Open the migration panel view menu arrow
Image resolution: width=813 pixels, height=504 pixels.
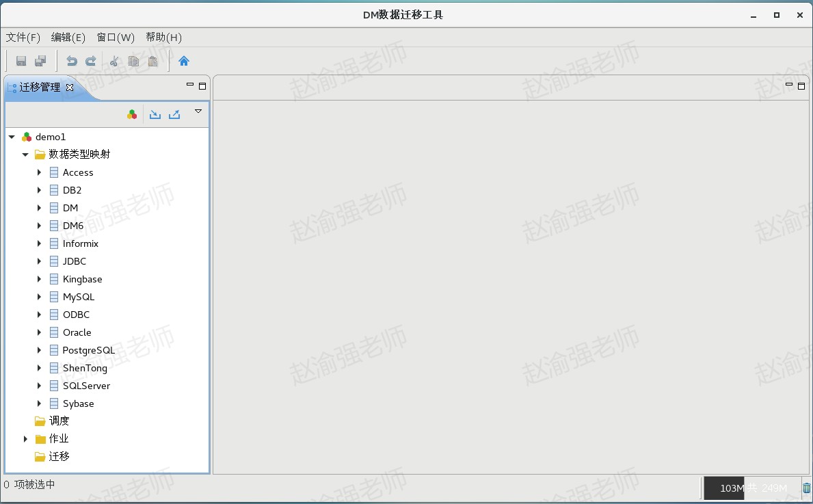[x=198, y=111]
